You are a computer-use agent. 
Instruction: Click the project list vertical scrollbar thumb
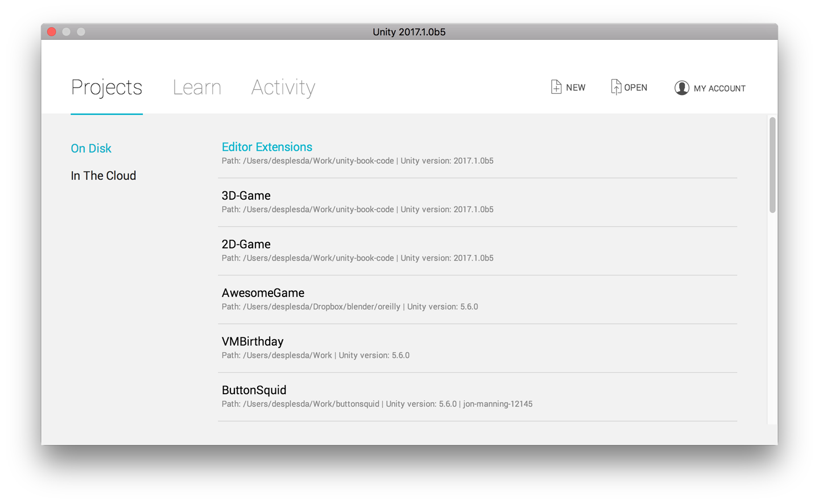tap(772, 165)
